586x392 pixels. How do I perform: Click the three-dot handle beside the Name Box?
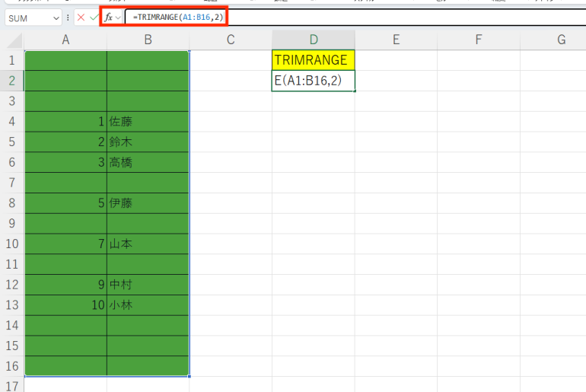(x=68, y=17)
